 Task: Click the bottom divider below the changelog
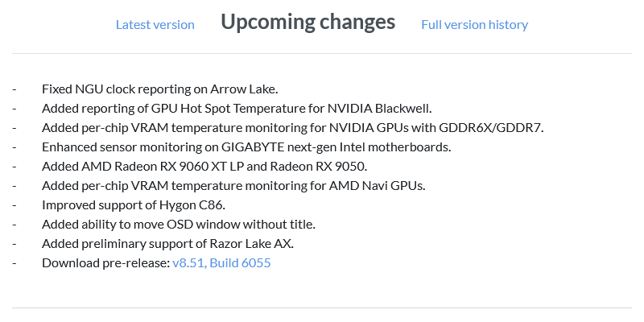(x=322, y=308)
